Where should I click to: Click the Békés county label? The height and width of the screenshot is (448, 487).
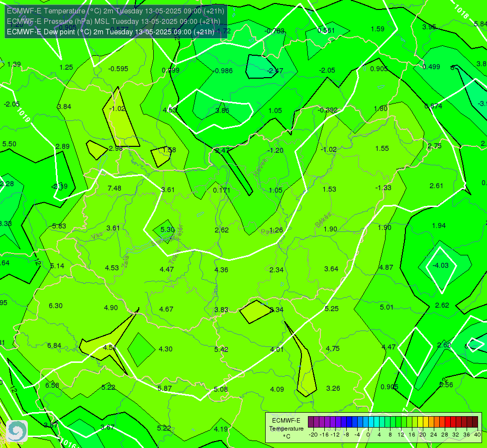323,220
